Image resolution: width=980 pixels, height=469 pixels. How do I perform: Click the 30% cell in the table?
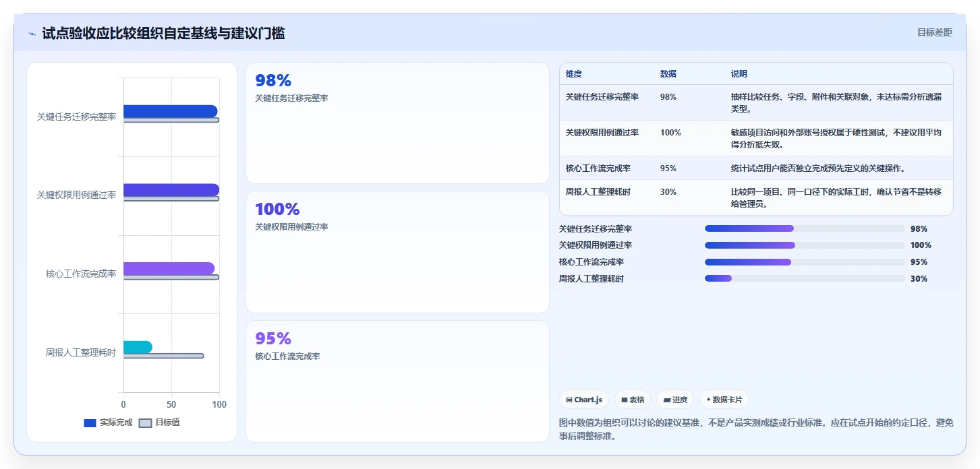click(668, 192)
